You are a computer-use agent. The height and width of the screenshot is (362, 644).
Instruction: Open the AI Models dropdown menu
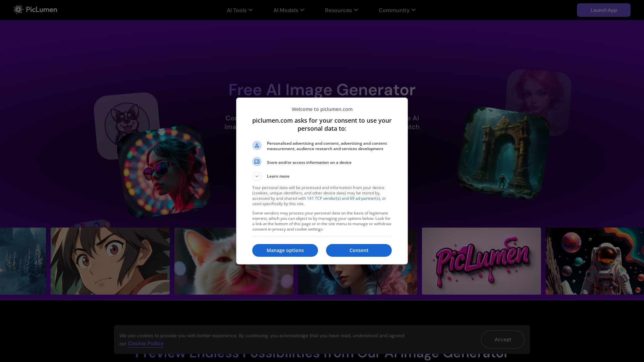pos(288,10)
